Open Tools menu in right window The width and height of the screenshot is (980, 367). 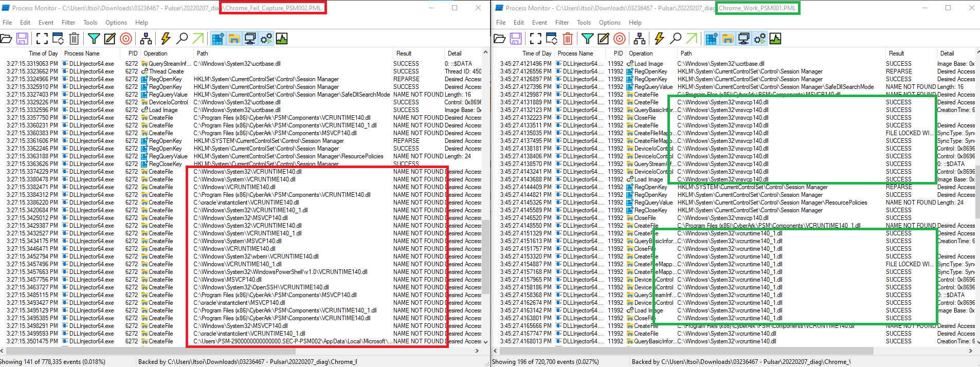584,23
